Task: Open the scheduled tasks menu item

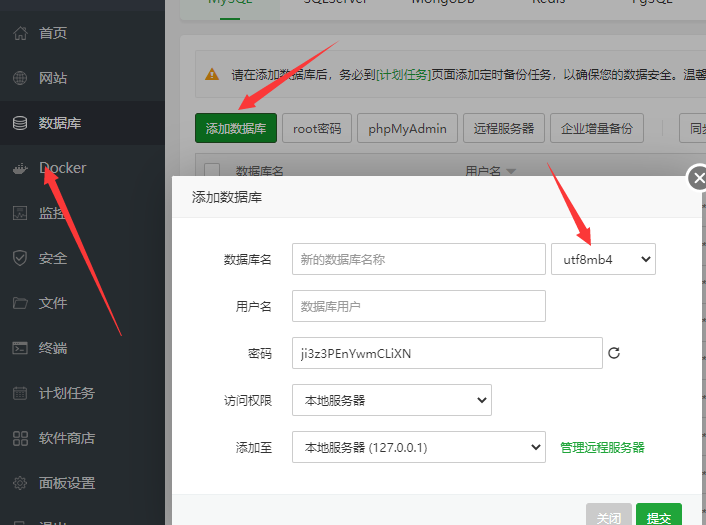Action: 66,393
